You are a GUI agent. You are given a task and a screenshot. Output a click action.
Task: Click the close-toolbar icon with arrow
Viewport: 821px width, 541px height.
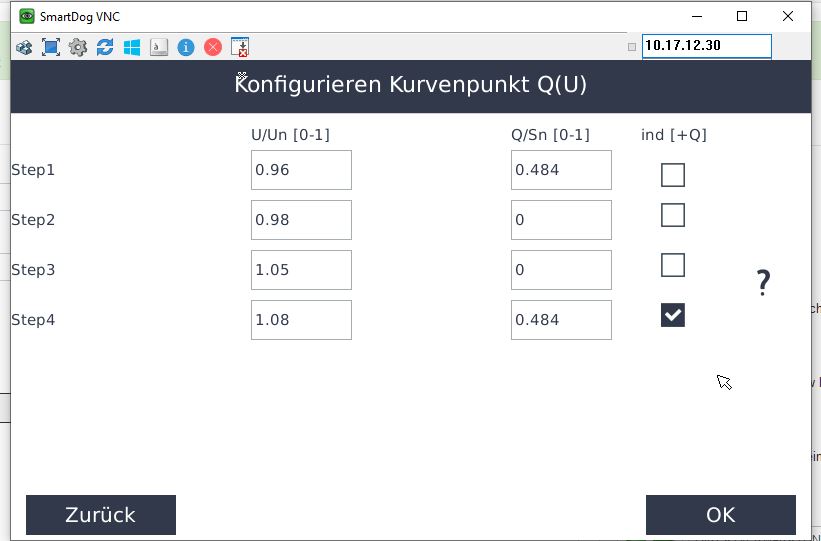pyautogui.click(x=240, y=47)
